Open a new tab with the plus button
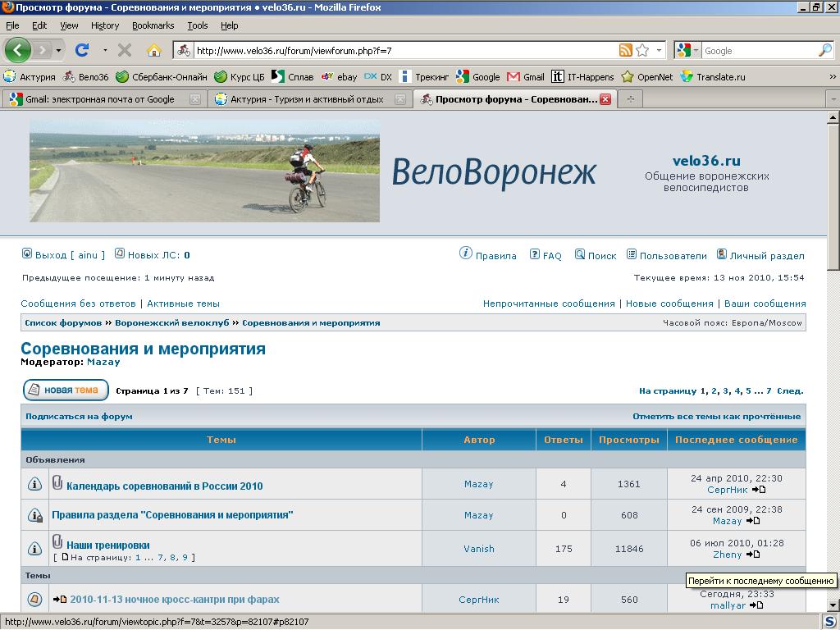The image size is (840, 630). coord(630,99)
